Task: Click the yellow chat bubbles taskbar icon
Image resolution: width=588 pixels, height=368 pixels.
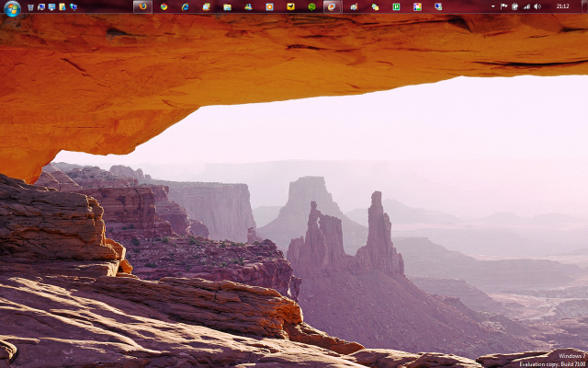Action: click(375, 6)
